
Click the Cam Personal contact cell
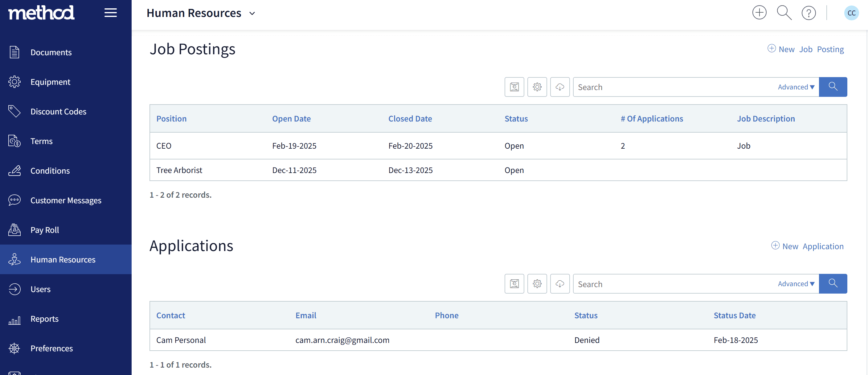(x=181, y=340)
